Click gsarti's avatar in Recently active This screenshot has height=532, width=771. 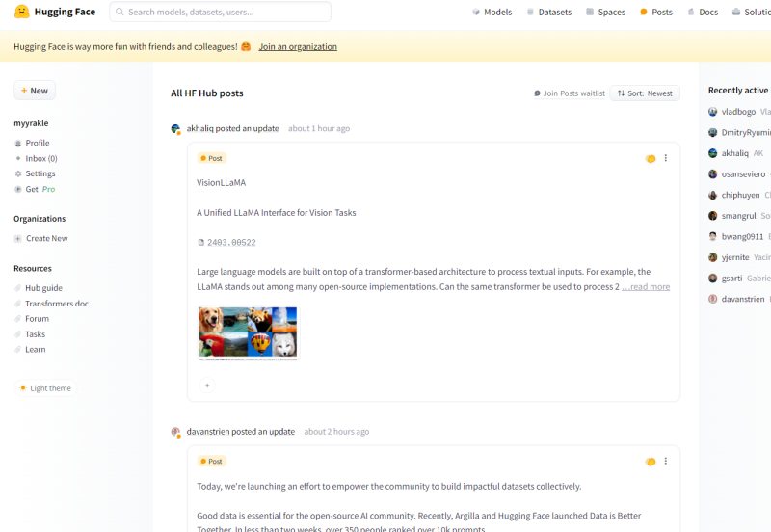712,279
